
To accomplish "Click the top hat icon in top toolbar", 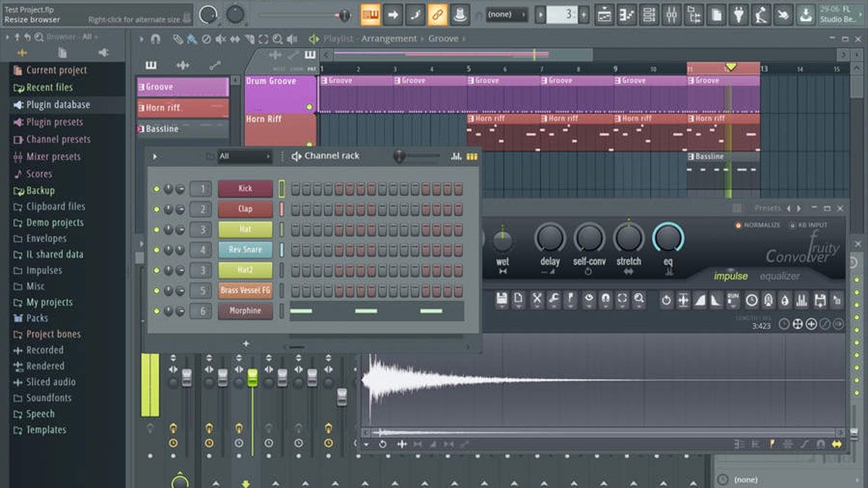I will point(460,13).
